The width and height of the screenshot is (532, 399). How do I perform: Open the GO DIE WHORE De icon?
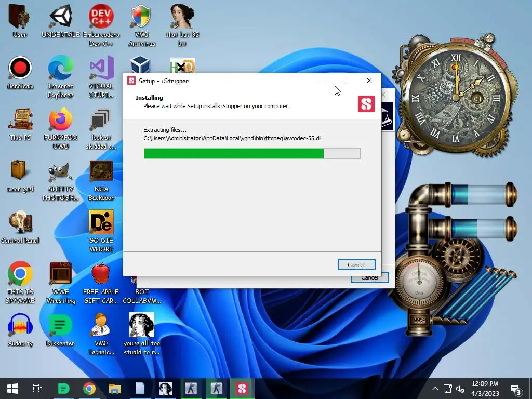tap(101, 231)
